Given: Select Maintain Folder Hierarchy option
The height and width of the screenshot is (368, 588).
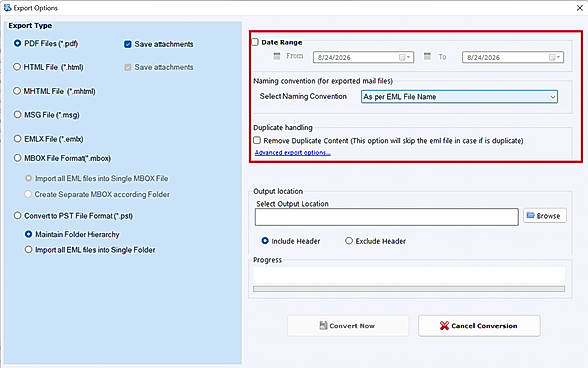Looking at the screenshot, I should [x=28, y=234].
